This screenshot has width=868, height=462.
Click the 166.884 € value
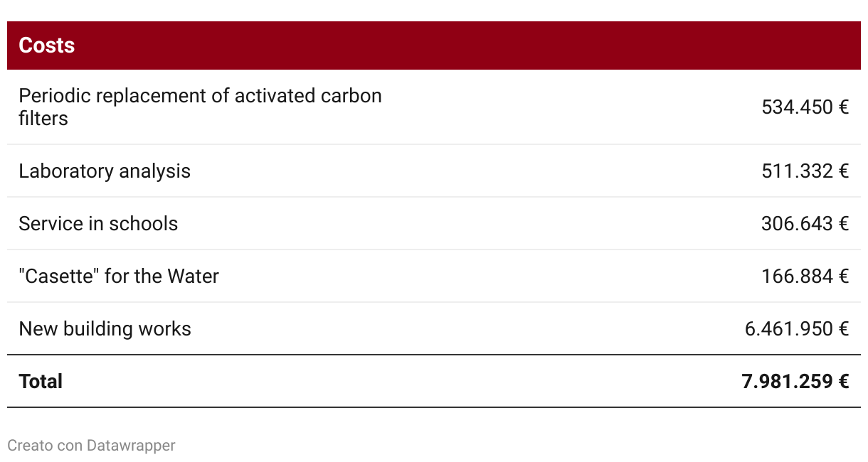pos(805,276)
